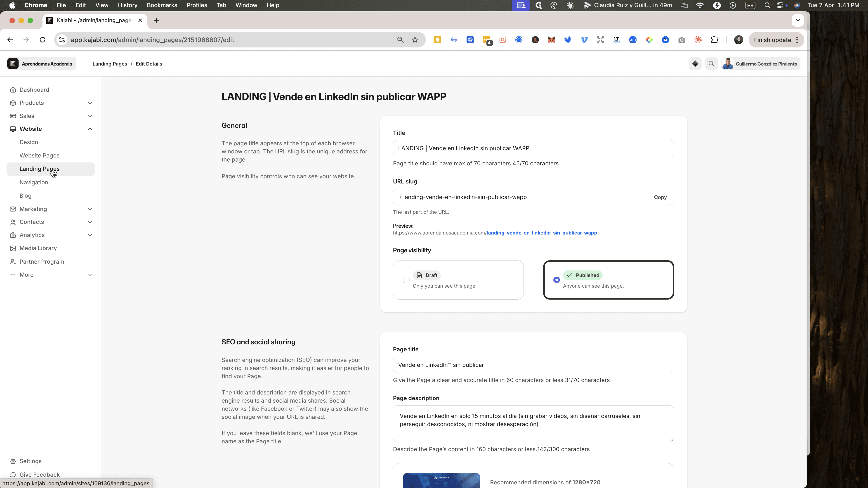Click the MetaMask fox extension icon
868x488 pixels.
coord(551,40)
